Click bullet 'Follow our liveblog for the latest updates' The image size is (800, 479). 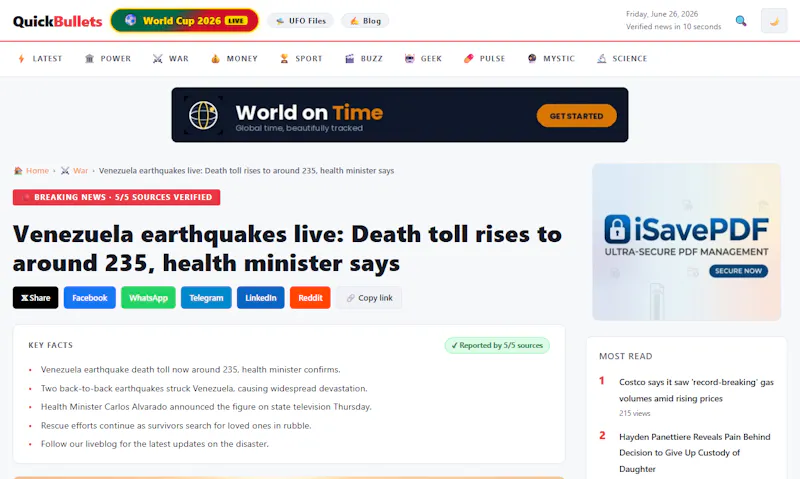click(x=155, y=444)
